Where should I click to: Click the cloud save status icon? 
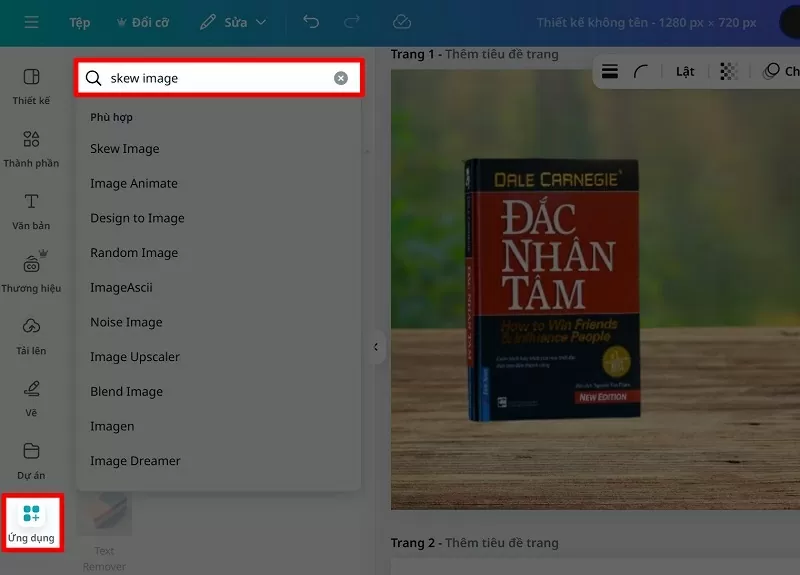click(402, 22)
